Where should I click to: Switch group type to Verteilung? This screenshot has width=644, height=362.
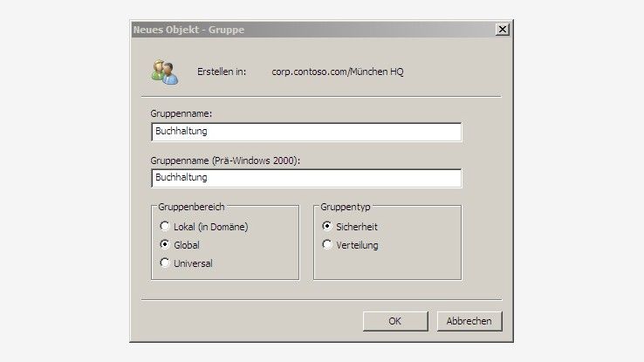(x=327, y=245)
